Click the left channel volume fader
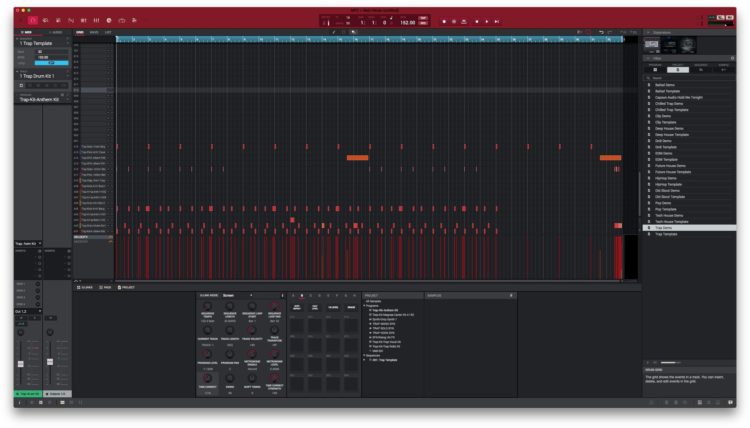 click(21, 364)
